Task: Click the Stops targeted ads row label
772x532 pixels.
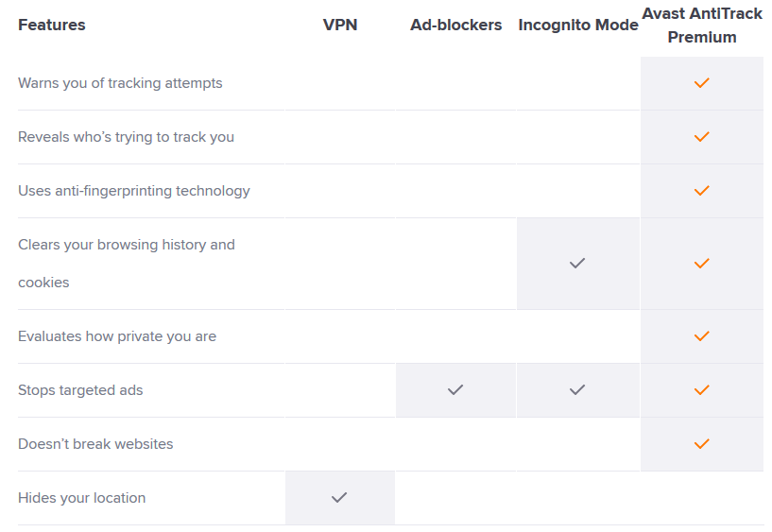Action: click(x=80, y=389)
